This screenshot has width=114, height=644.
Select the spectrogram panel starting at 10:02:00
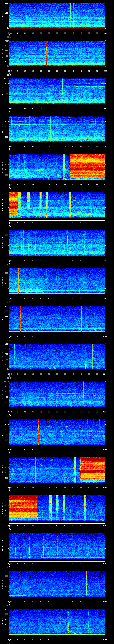pos(57,53)
